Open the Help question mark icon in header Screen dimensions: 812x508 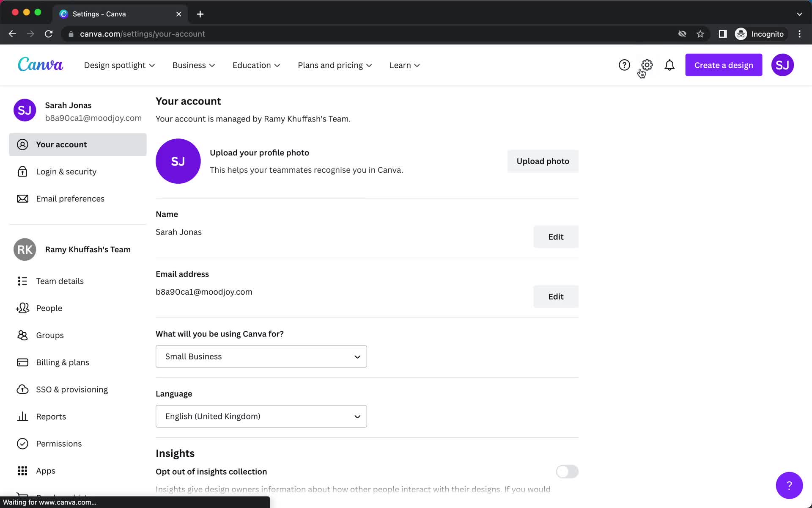click(x=624, y=65)
